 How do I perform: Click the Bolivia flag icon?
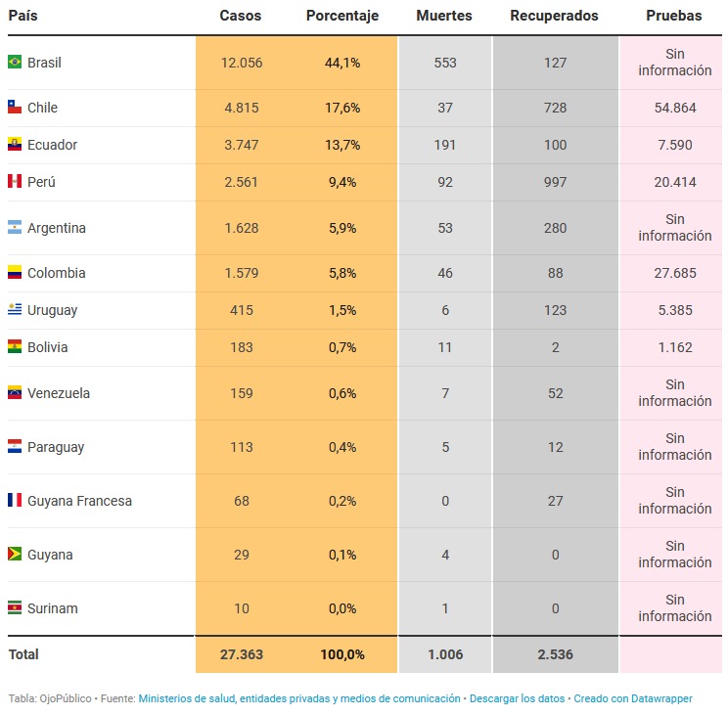click(15, 347)
